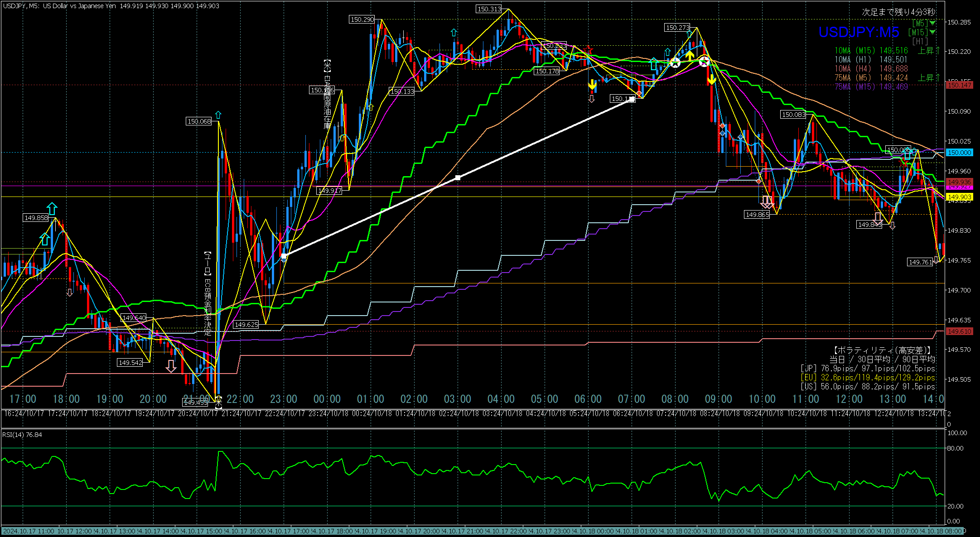The image size is (980, 537).
Task: Click the green bull icon beside [M5]
Action: [x=932, y=23]
